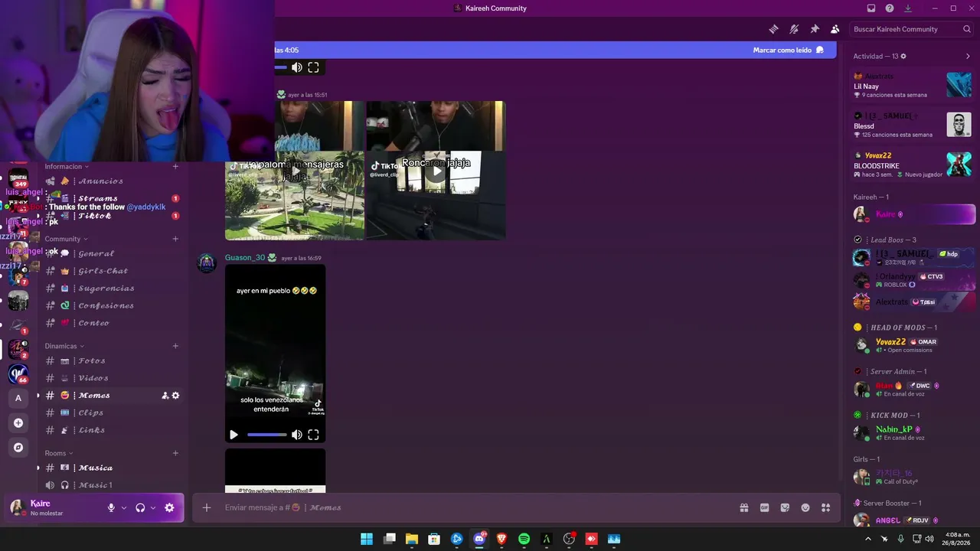Toggle channel notification mute bell icon
Viewport: 980px width, 551px height.
794,29
